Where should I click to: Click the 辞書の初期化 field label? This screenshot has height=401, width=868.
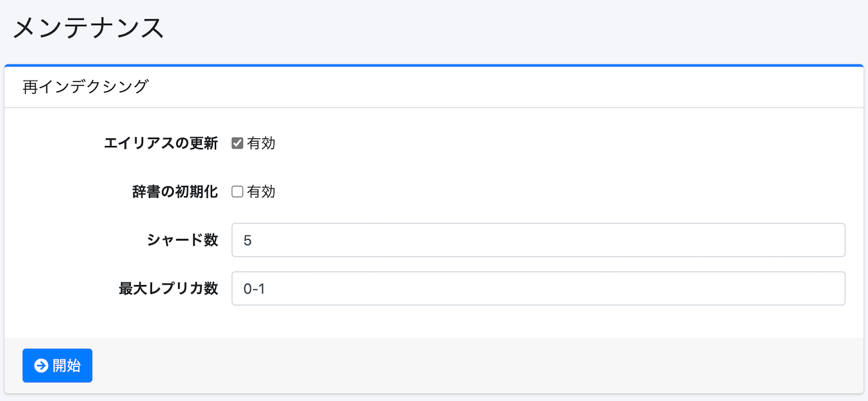coord(175,192)
